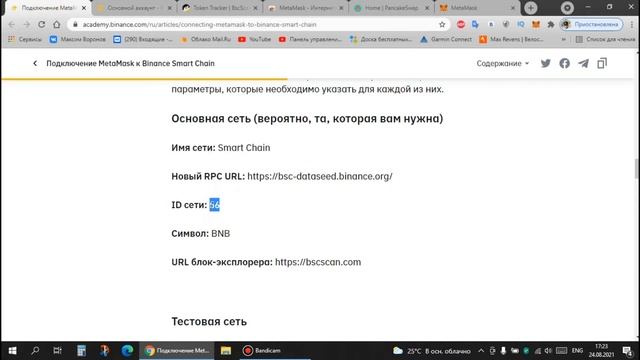Click the highlighted network ID 56
640x360 pixels.
coord(214,205)
